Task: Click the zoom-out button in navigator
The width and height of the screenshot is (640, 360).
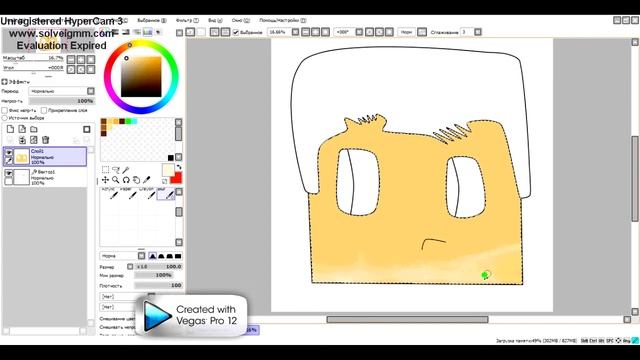Action: pos(71,60)
